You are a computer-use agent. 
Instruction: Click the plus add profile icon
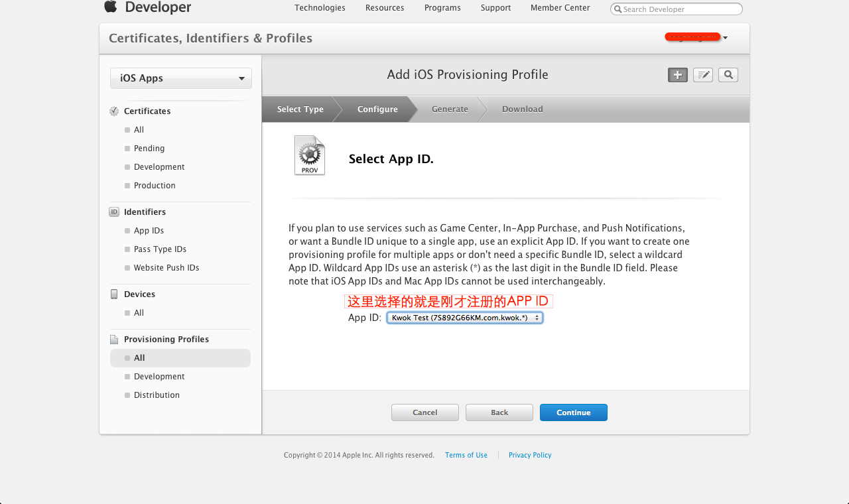click(x=677, y=75)
